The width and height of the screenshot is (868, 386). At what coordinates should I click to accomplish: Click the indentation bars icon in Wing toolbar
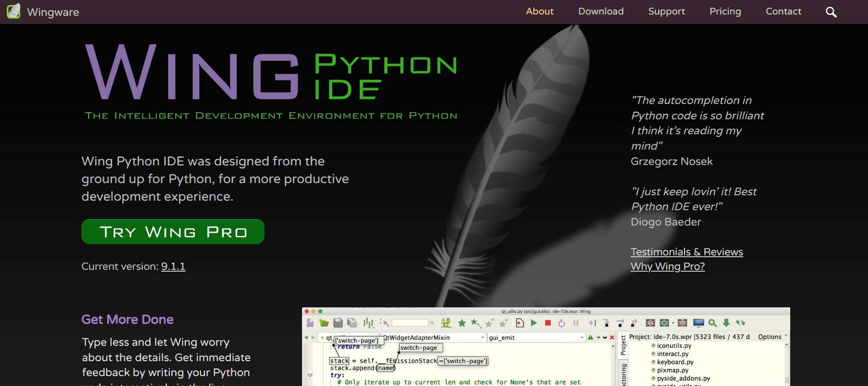coord(368,323)
